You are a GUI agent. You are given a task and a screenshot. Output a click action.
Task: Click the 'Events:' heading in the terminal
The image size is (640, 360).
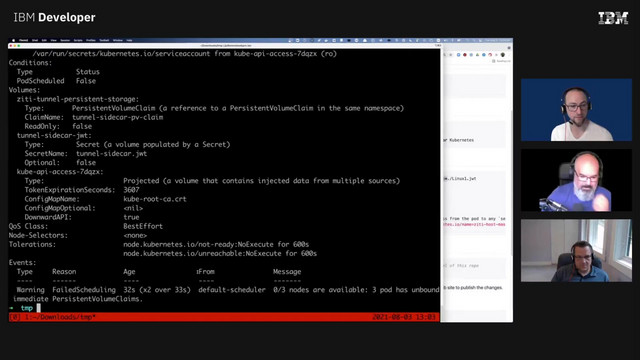point(22,262)
